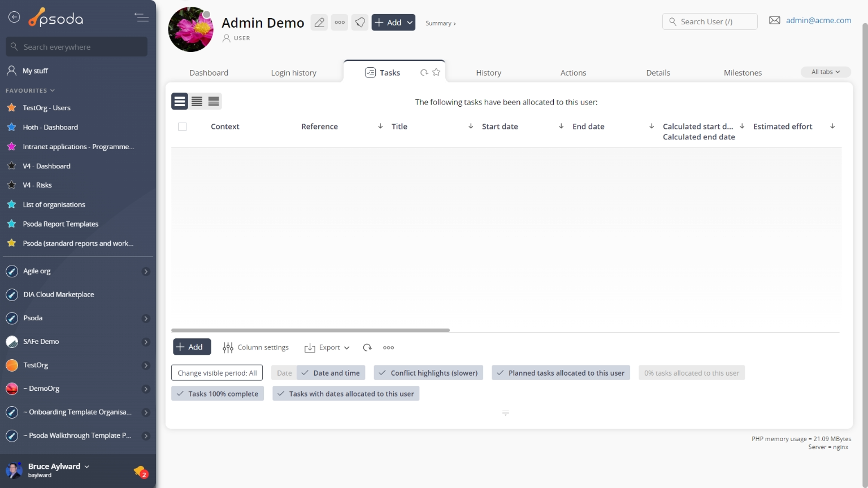
Task: Switch to the Dashboard tab
Action: coord(209,73)
